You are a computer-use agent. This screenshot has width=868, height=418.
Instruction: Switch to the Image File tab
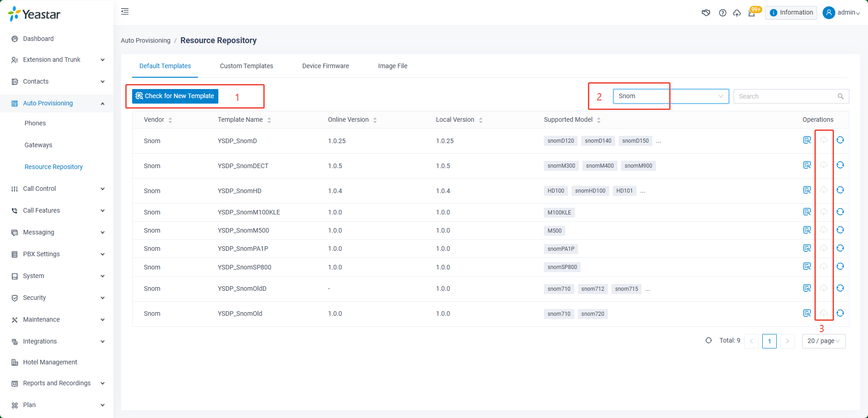(x=393, y=66)
